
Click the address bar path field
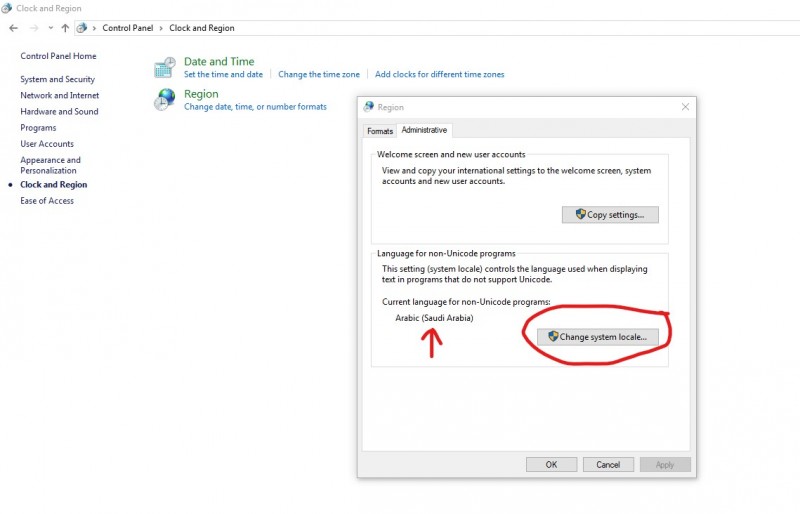click(439, 28)
